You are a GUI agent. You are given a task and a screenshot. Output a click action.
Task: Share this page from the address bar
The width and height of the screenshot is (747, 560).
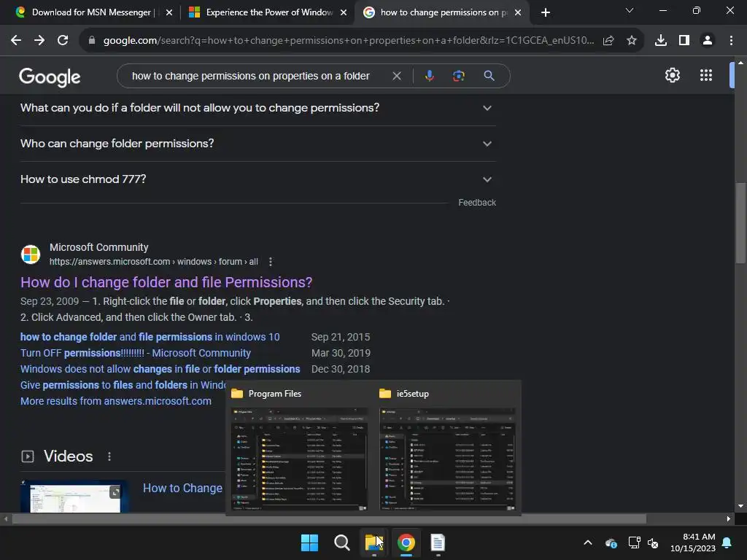(608, 41)
